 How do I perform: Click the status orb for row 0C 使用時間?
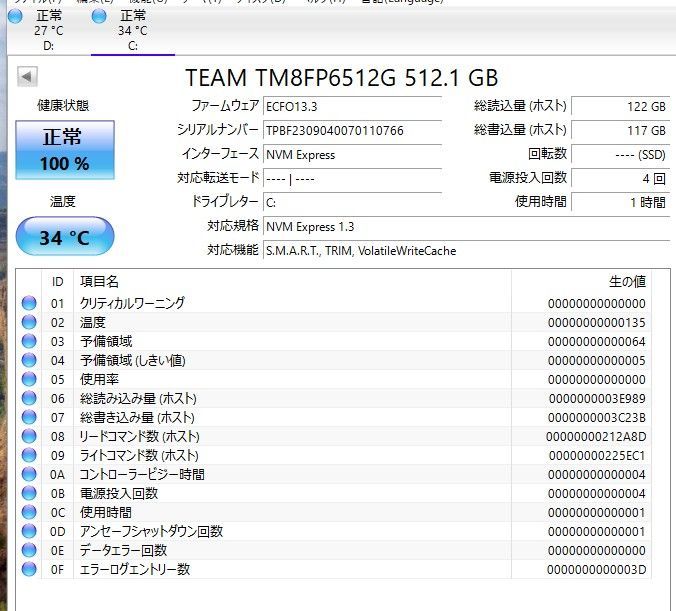[x=29, y=512]
